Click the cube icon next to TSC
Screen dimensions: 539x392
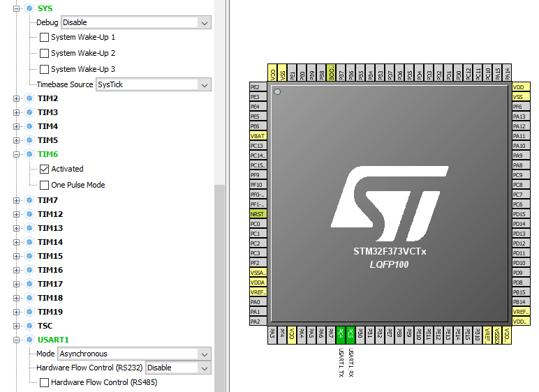pos(29,326)
